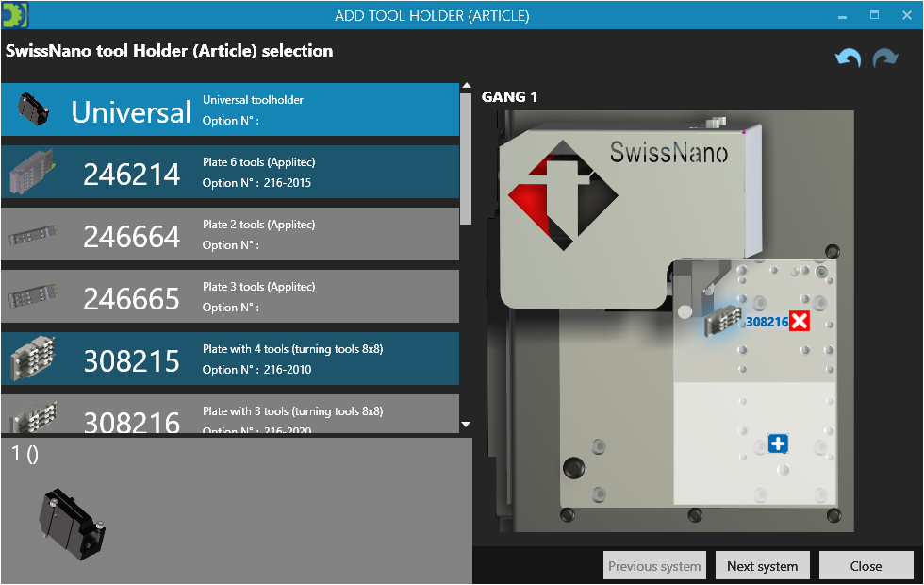Image resolution: width=924 pixels, height=585 pixels.
Task: Select 246664 Plate 2 tools entry
Action: 229,235
